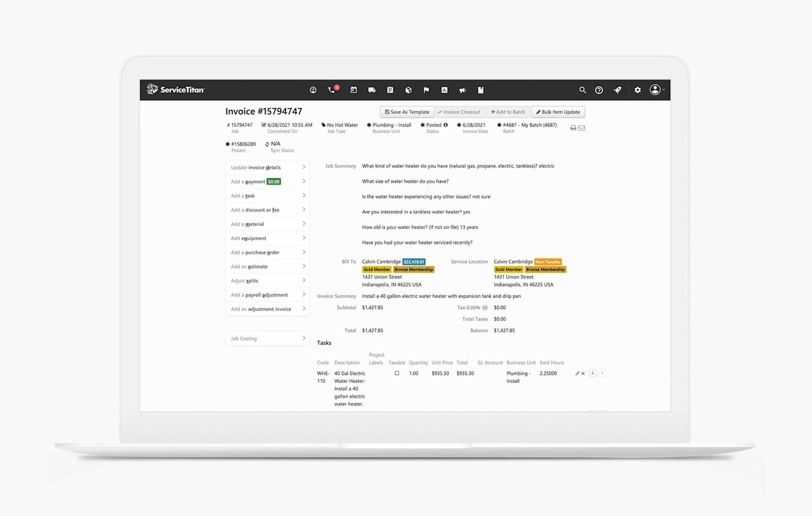Check the Taxable checkbox on WHE-110
The image size is (812, 516).
(397, 373)
